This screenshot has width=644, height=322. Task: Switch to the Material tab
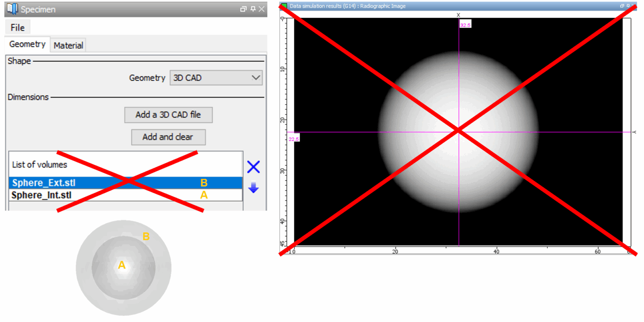pos(68,45)
